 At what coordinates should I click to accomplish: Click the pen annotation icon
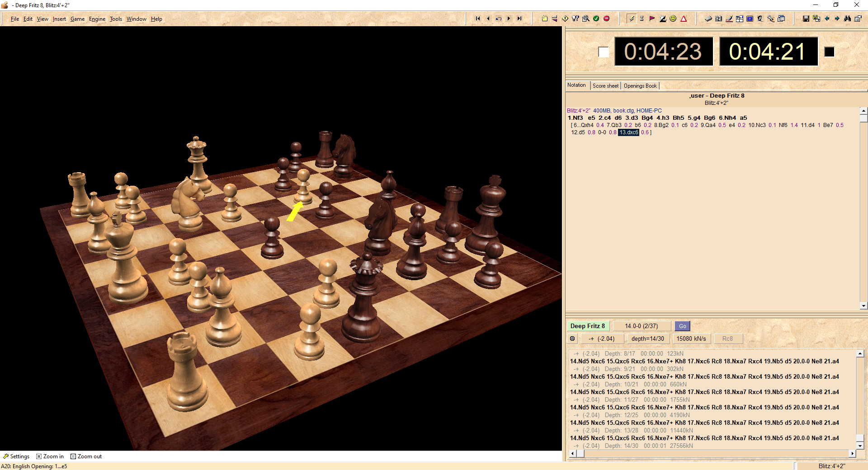(x=729, y=19)
